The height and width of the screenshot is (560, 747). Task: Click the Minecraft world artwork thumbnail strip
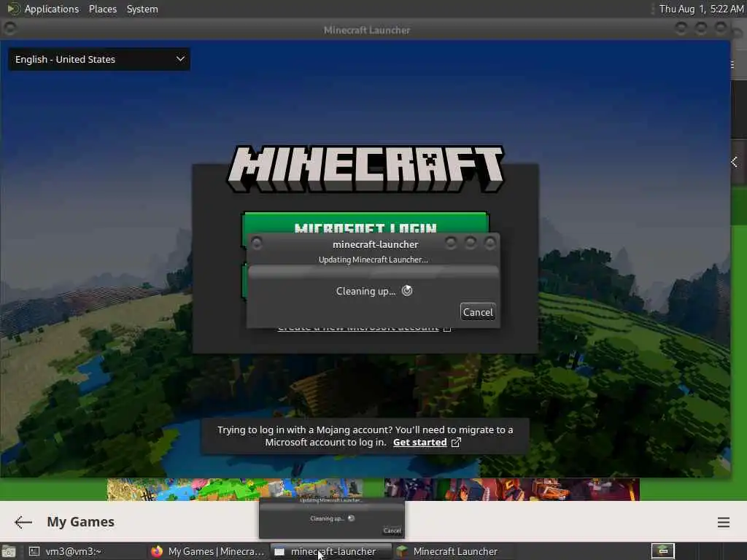pyautogui.click(x=235, y=489)
